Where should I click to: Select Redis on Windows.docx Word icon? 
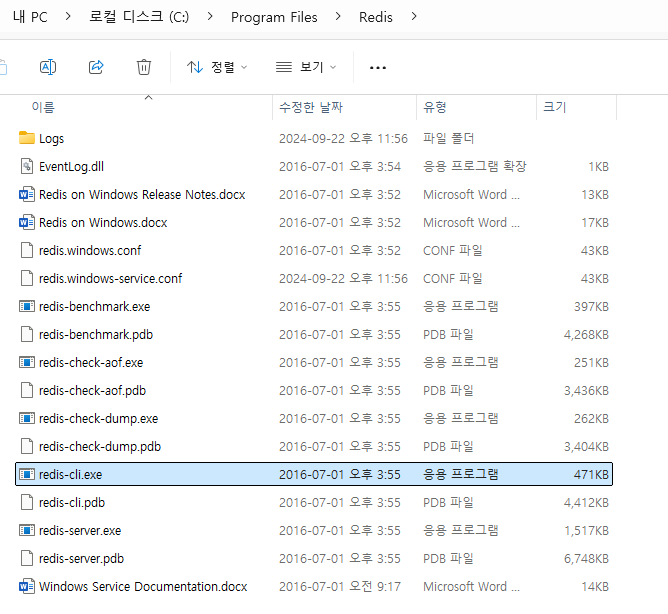coord(27,222)
